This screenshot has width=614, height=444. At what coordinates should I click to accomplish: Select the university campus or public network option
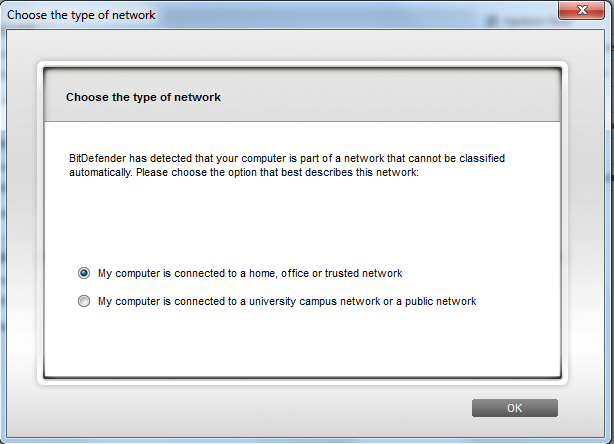(84, 302)
